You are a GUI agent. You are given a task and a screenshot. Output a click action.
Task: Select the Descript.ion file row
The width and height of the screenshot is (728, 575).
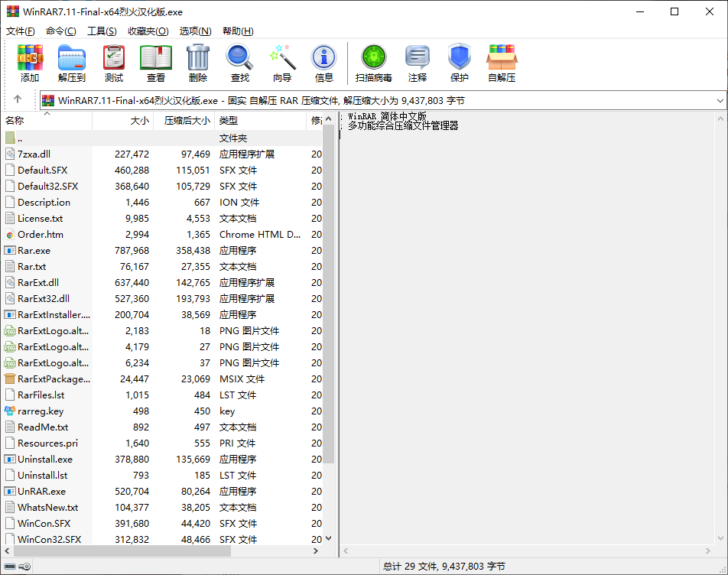[162, 203]
